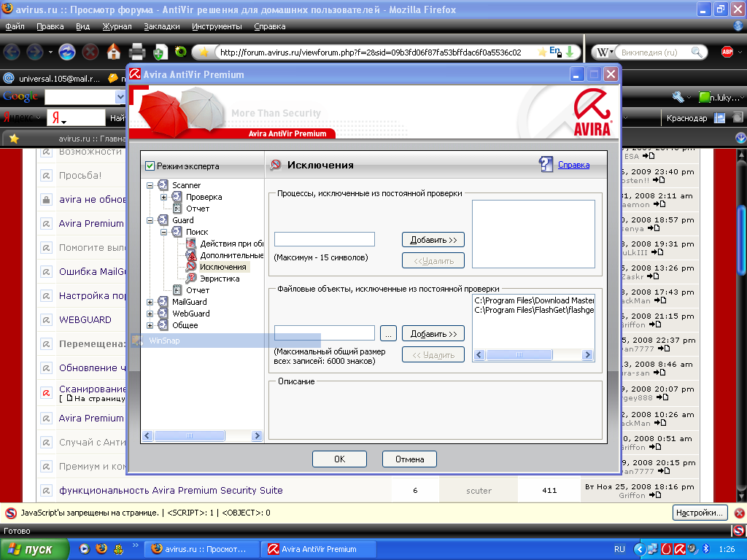Select the Guard gear icon in tree
The height and width of the screenshot is (560, 747).
163,219
